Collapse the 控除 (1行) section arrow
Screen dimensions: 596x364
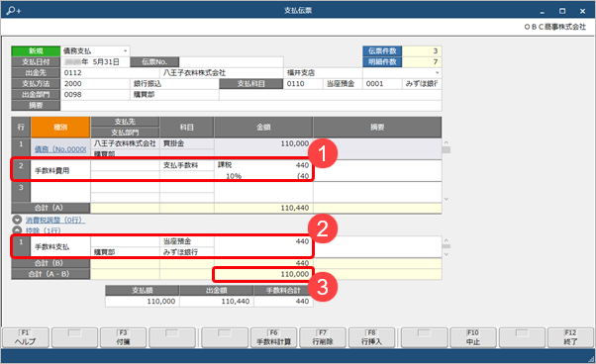[17, 230]
